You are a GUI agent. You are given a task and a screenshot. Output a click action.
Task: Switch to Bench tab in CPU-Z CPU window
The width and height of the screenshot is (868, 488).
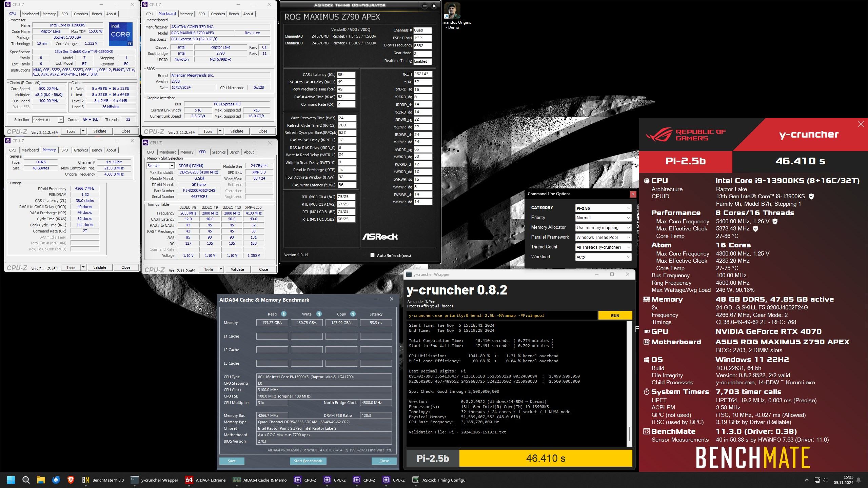click(x=97, y=14)
